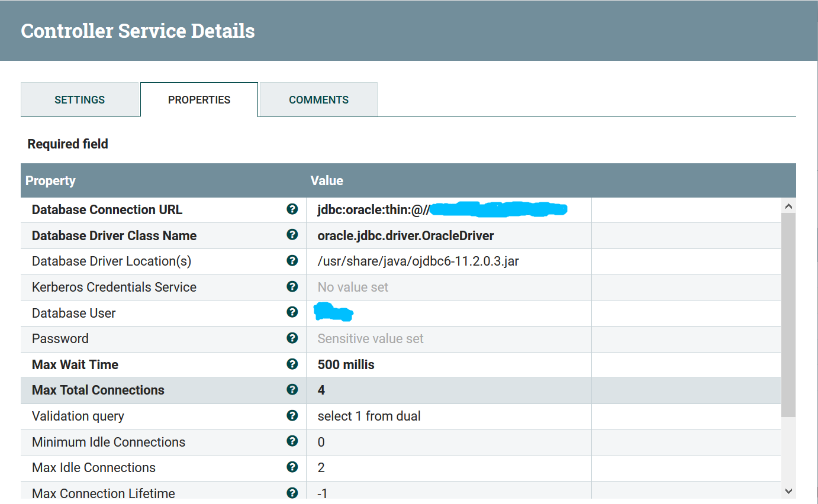This screenshot has height=504, width=818.
Task: Click help icon next to Max Wait Time
Action: (x=292, y=364)
